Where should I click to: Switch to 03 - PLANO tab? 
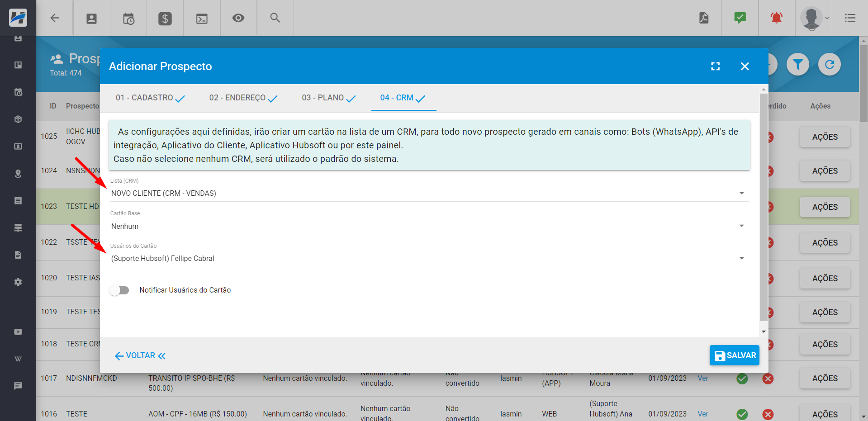tap(329, 98)
